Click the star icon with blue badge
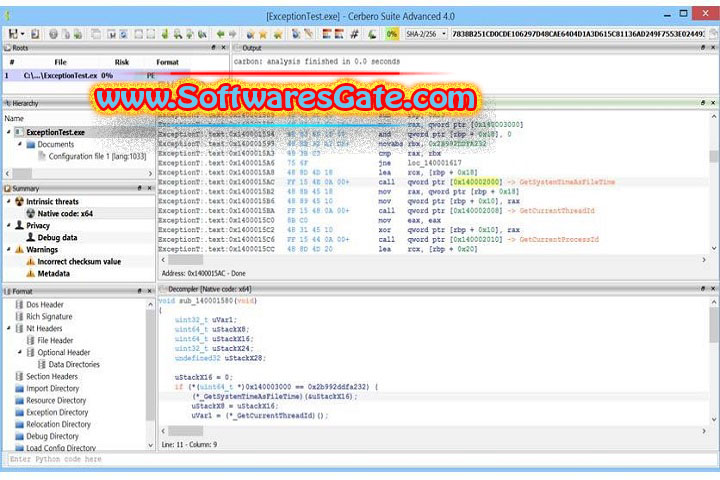Image resolution: width=720 pixels, height=480 pixels. coord(250,34)
